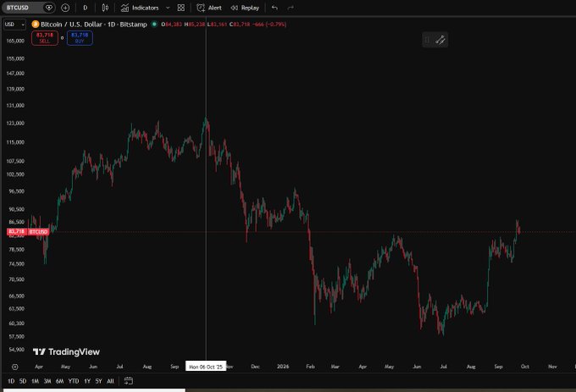576x392 pixels.
Task: Add a symbol with the plus icon
Action: pyautogui.click(x=65, y=8)
